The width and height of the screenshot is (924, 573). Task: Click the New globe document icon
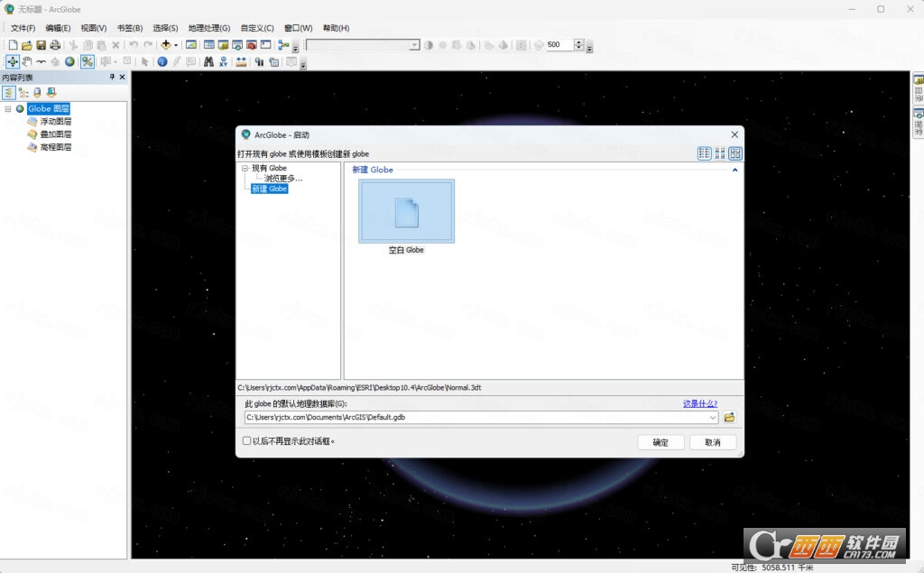point(13,45)
